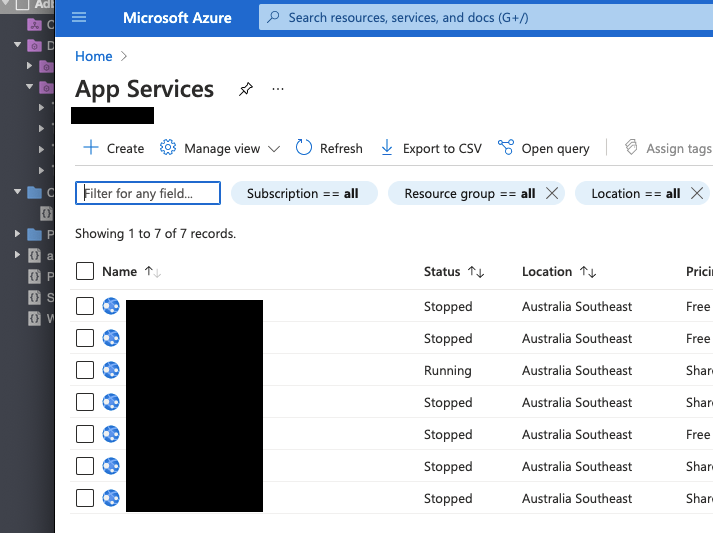Expand the blue 'P' folder in the sidebar
The width and height of the screenshot is (713, 533).
point(17,234)
